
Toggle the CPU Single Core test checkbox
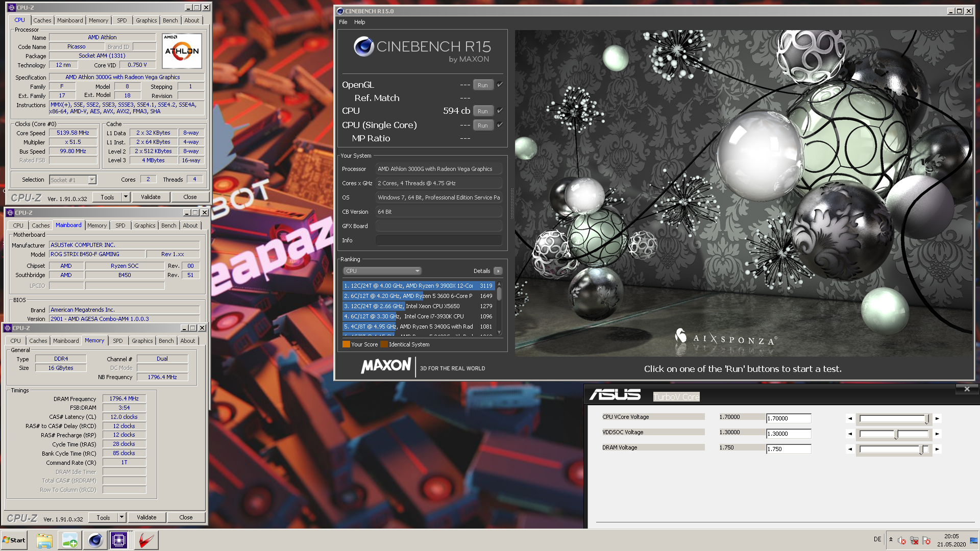pyautogui.click(x=500, y=124)
